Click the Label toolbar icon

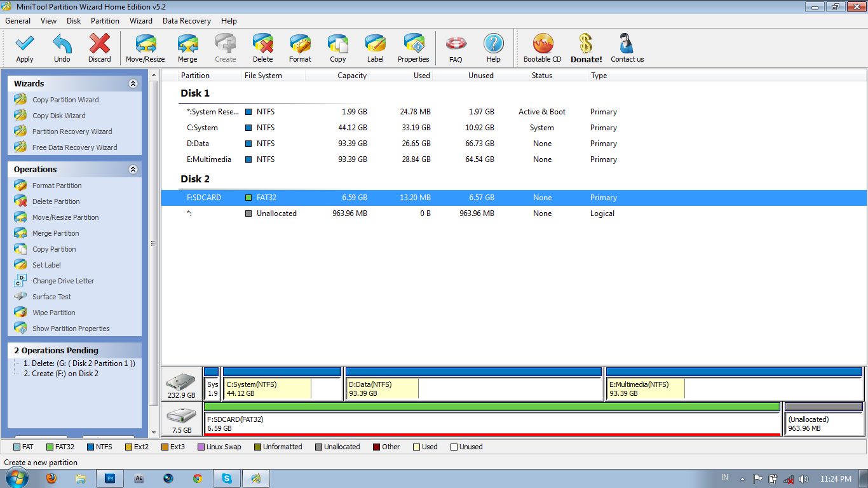[x=376, y=48]
